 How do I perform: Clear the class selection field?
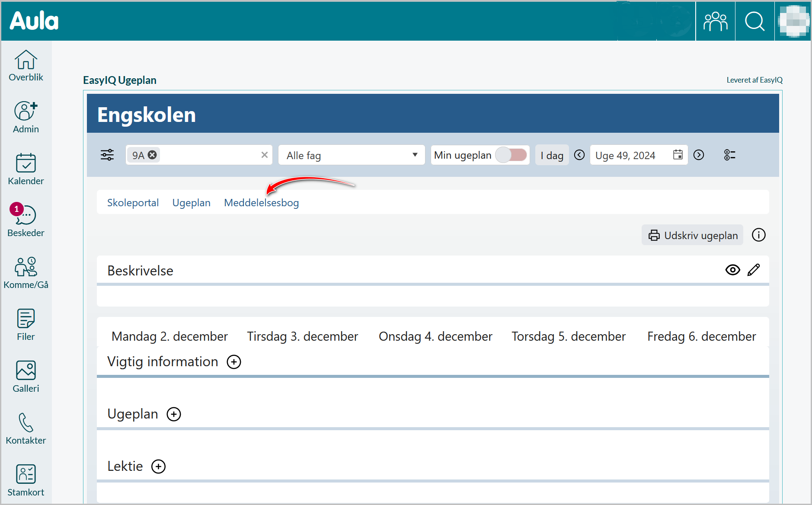(x=265, y=155)
